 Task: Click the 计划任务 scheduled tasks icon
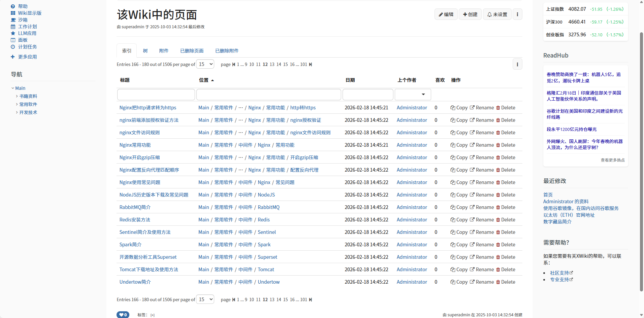tap(12, 47)
